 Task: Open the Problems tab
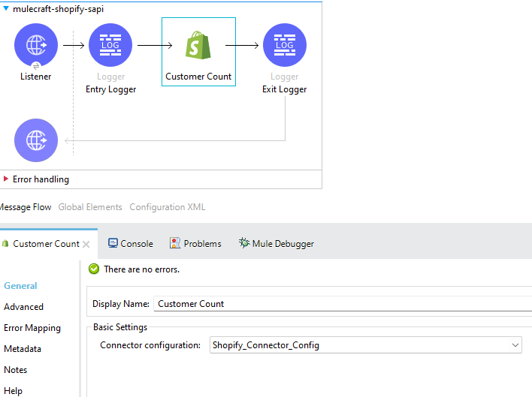[x=195, y=243]
